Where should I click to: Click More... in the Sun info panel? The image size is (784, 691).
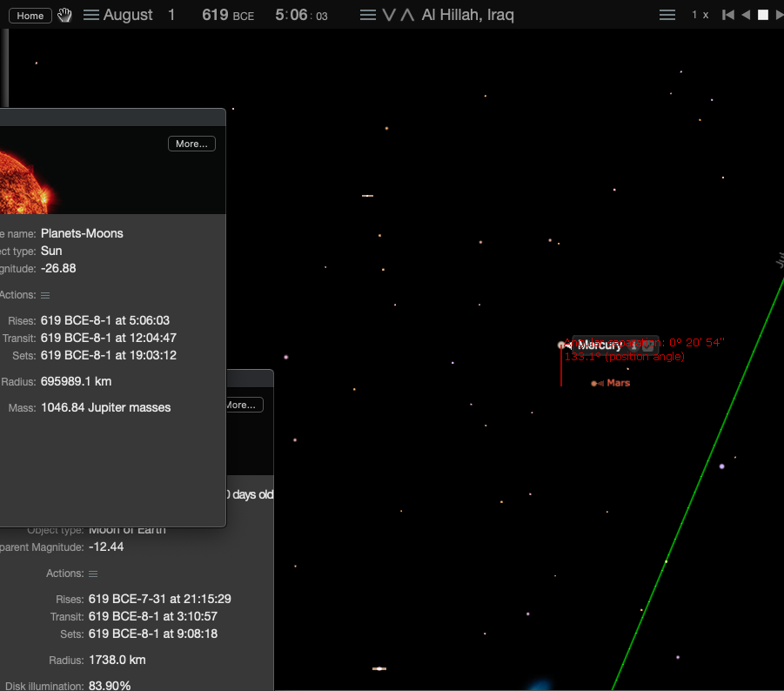[191, 144]
